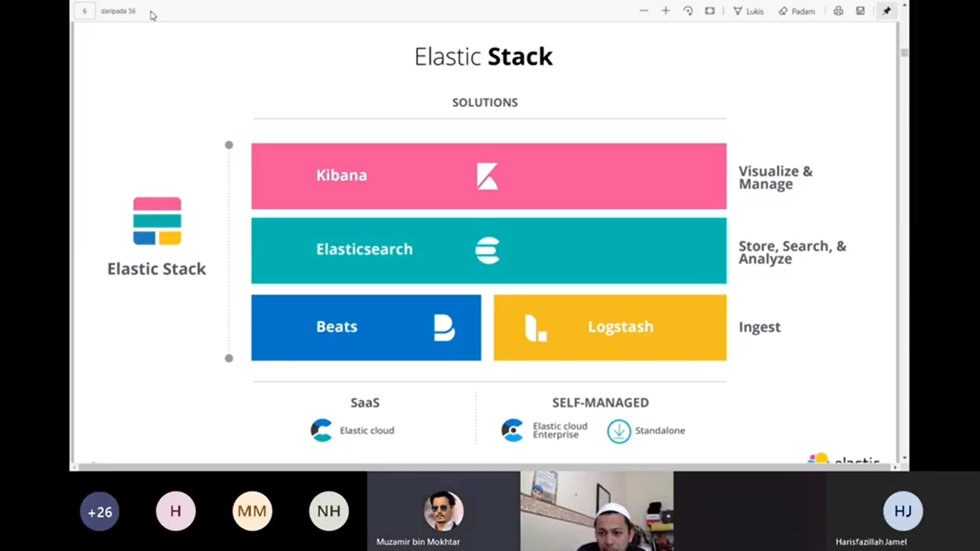The height and width of the screenshot is (551, 980).
Task: Click the Elasticsearch logo icon
Action: tap(487, 250)
